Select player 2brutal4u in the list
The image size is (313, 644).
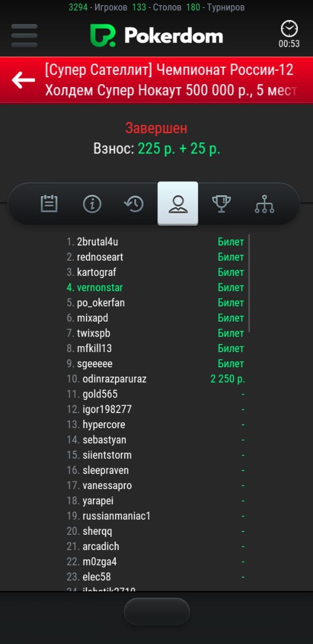[x=98, y=242]
